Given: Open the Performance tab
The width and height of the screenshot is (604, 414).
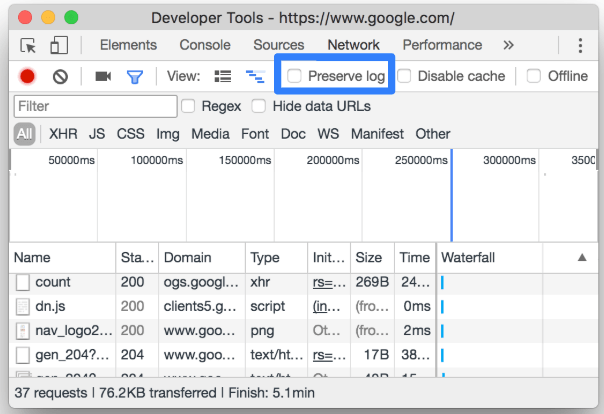Looking at the screenshot, I should tap(442, 45).
